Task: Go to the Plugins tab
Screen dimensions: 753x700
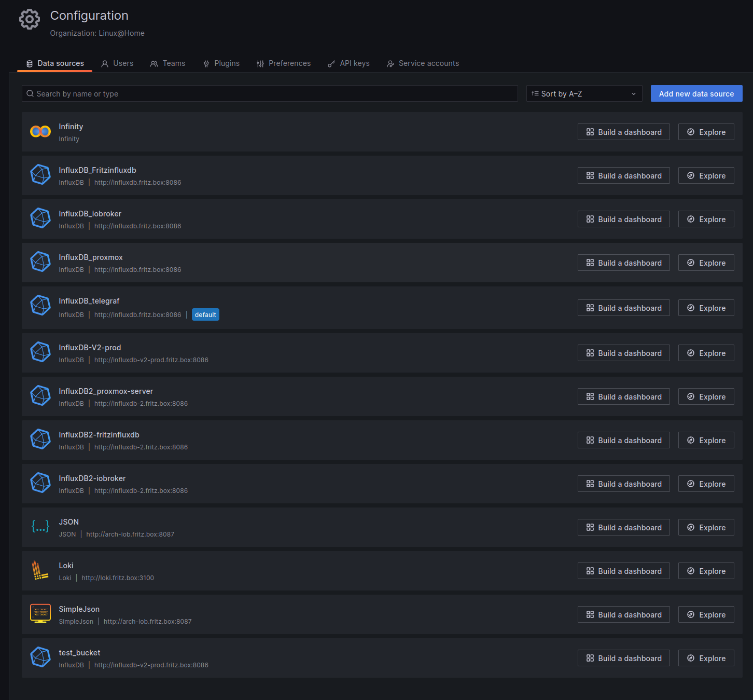Action: click(x=221, y=63)
